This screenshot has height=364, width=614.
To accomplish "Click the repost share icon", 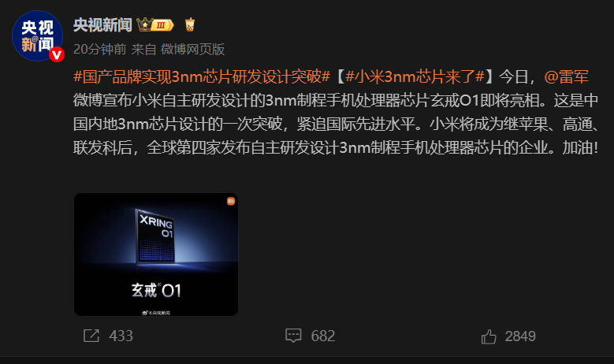I will pyautogui.click(x=91, y=336).
